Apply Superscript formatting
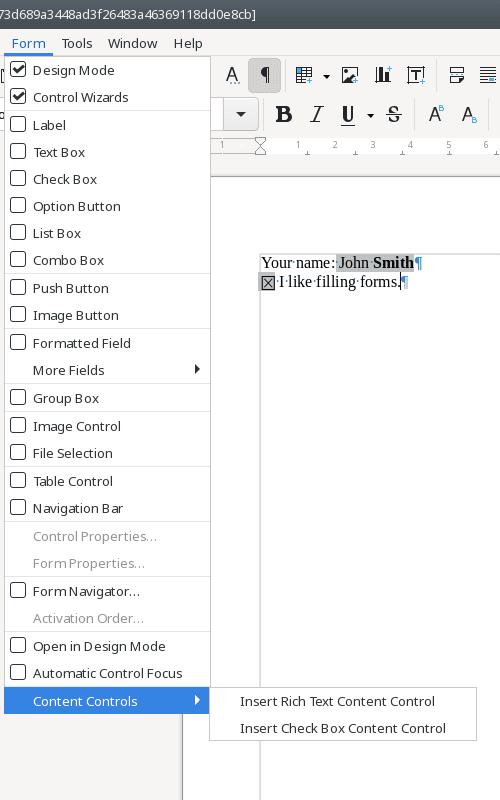This screenshot has width=500, height=800. point(436,114)
